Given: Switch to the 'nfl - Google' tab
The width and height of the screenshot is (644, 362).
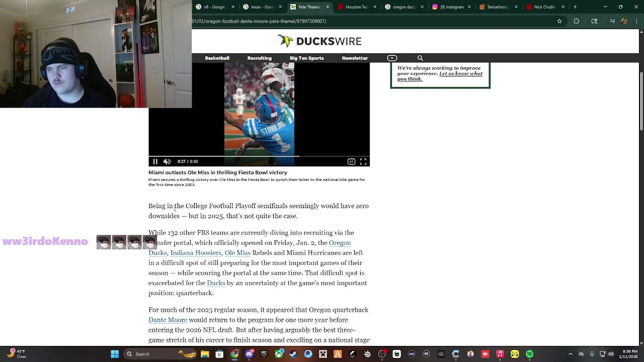Looking at the screenshot, I should (215, 7).
